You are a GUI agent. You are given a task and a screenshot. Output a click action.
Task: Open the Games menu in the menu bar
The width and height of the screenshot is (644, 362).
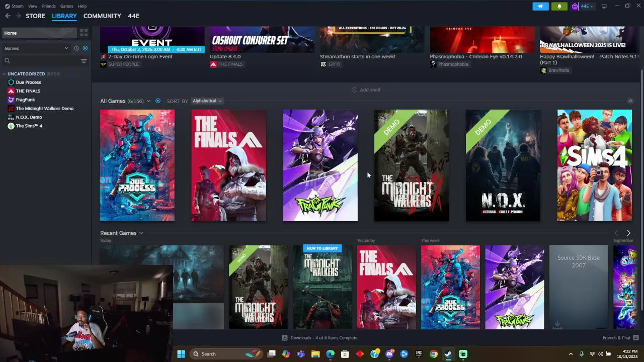pyautogui.click(x=66, y=6)
